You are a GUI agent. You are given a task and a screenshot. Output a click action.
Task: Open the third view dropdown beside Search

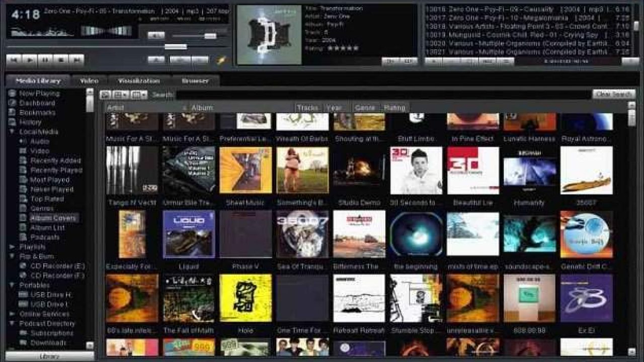[139, 94]
